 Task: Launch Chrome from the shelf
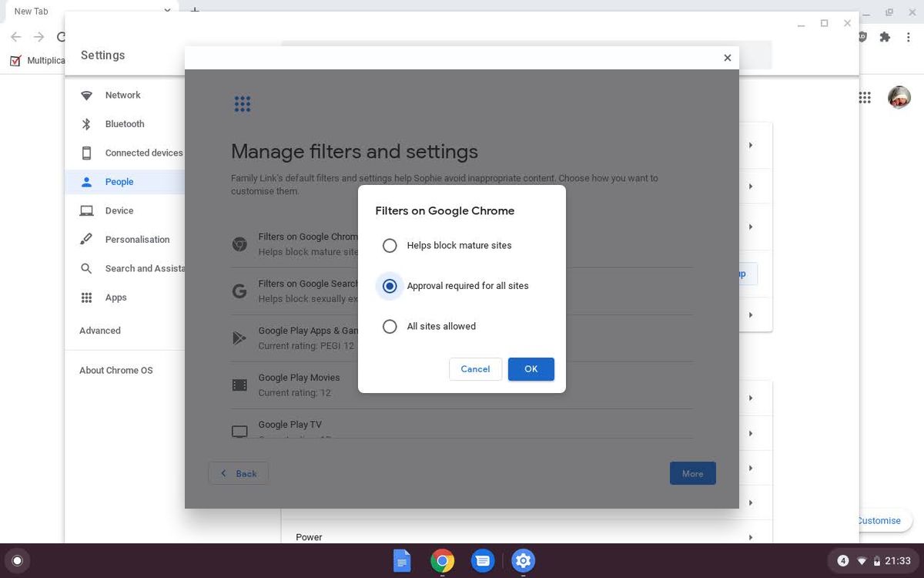pyautogui.click(x=442, y=560)
